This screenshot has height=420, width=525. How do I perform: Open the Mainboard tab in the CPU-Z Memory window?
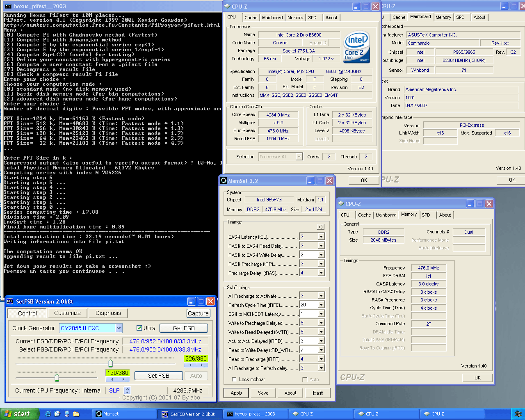(386, 215)
